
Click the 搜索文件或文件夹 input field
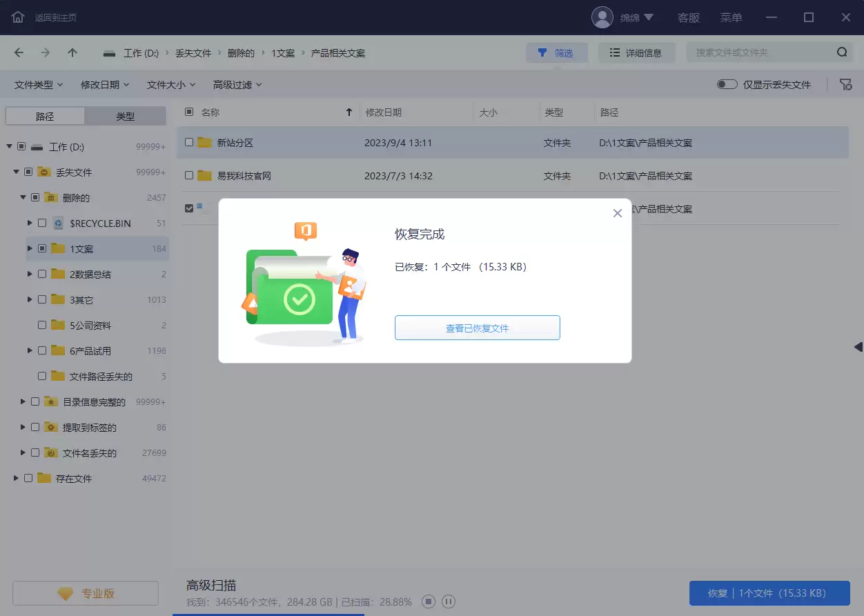[x=759, y=52]
